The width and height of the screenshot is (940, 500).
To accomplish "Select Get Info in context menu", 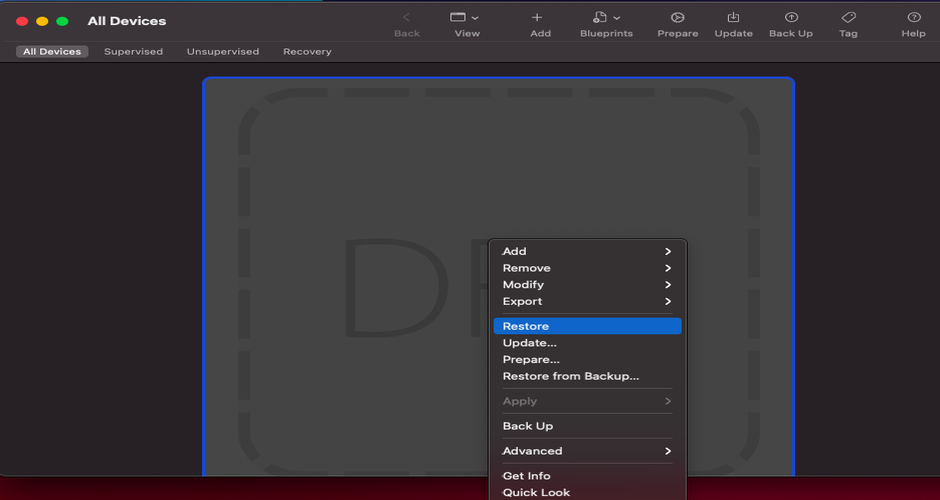I will click(527, 476).
